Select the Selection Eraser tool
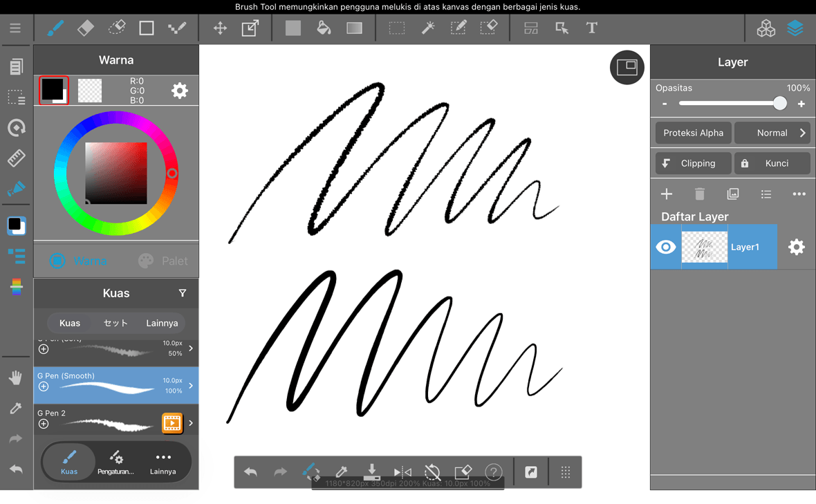Screen dimensions: 816x504 coord(489,28)
